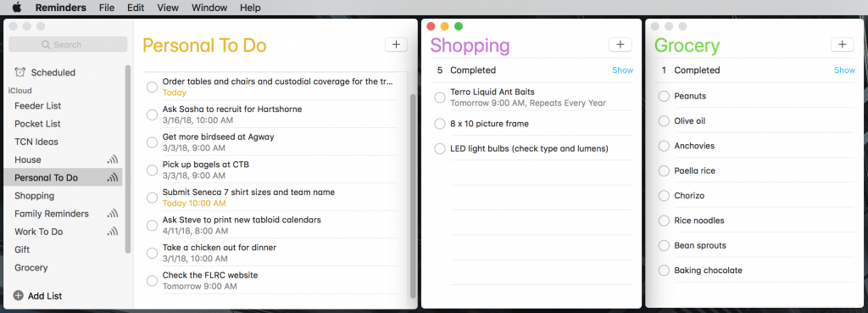Click 'Tomorrow 9:00 AM, Repeats Every Year' text
868x313 pixels.
pos(528,103)
